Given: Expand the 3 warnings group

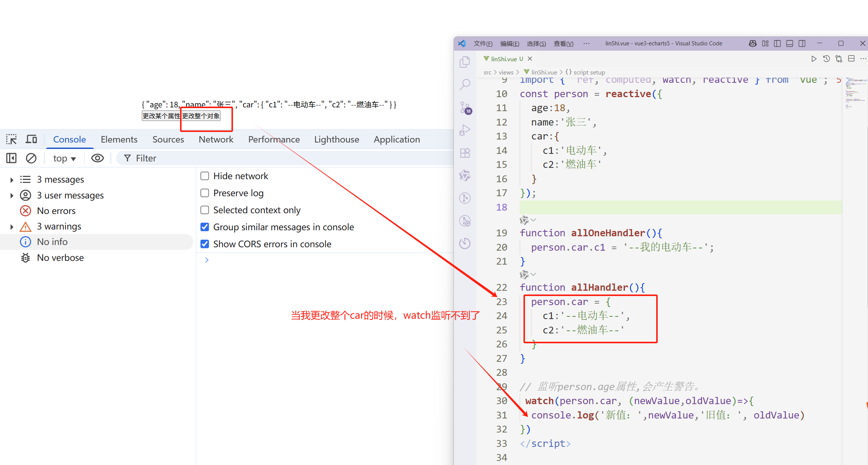Looking at the screenshot, I should (12, 226).
